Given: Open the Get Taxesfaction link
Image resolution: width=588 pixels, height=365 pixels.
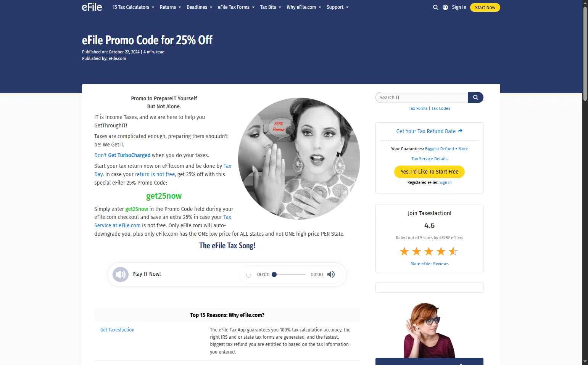Looking at the screenshot, I should 117,330.
